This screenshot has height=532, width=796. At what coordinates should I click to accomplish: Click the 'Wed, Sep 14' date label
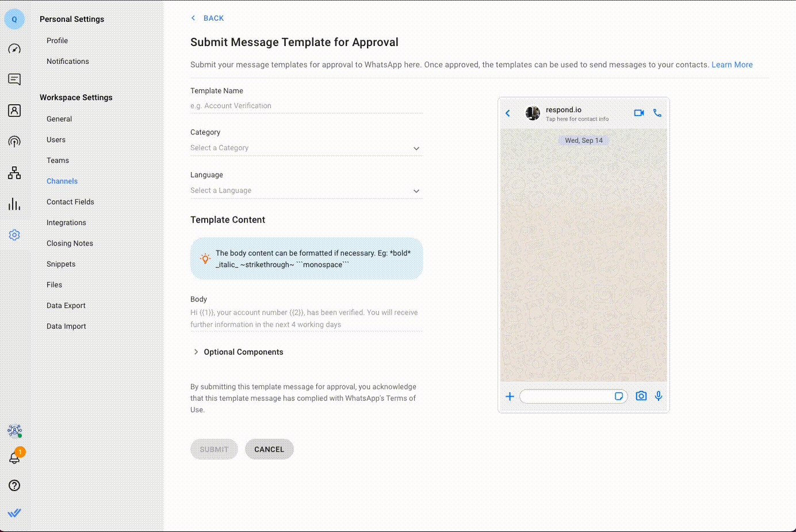pyautogui.click(x=584, y=140)
